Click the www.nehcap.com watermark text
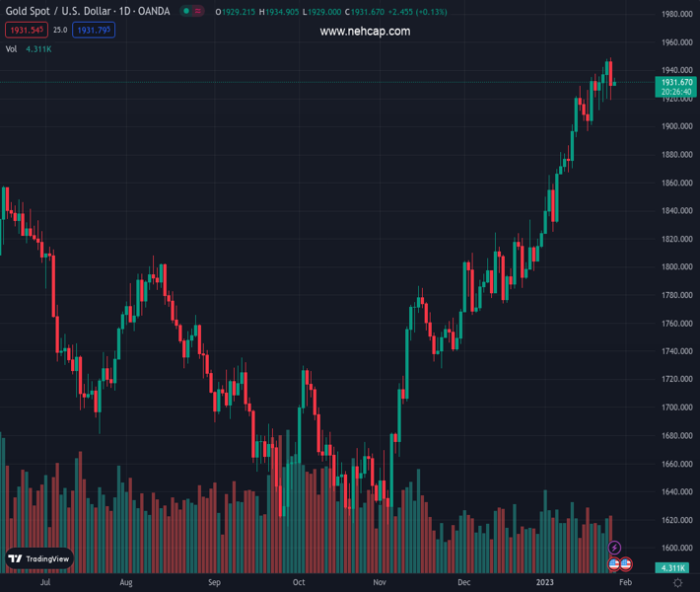 coord(365,32)
